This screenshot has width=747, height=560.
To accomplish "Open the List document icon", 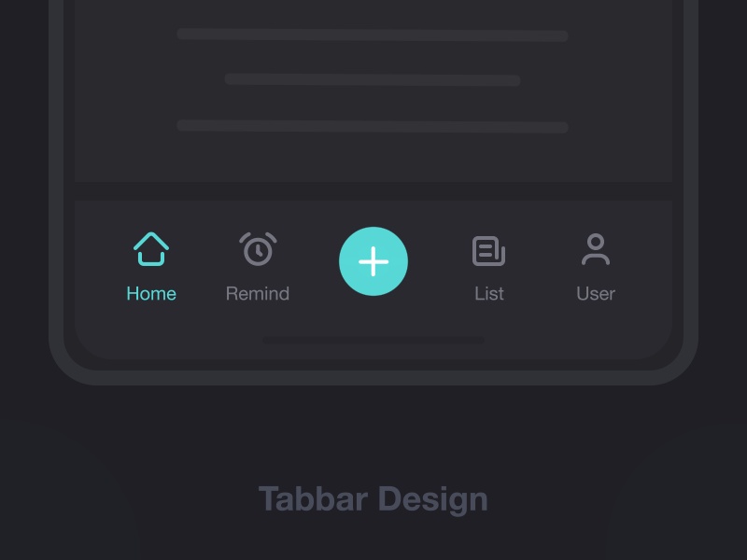I will pos(488,250).
